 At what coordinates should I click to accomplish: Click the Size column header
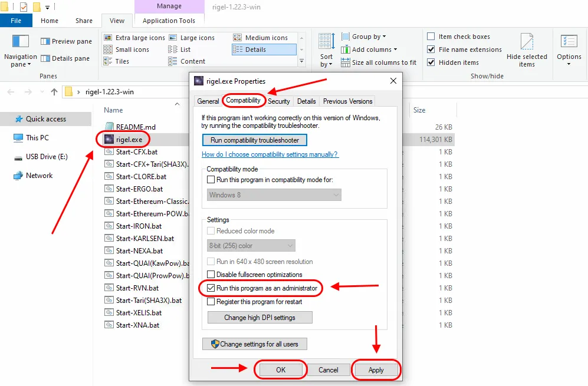pyautogui.click(x=419, y=110)
